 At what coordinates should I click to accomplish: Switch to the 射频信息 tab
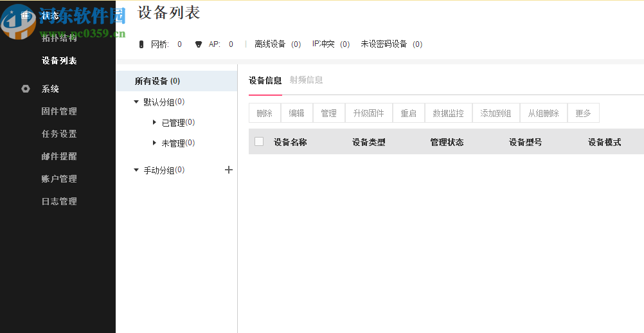tap(306, 80)
